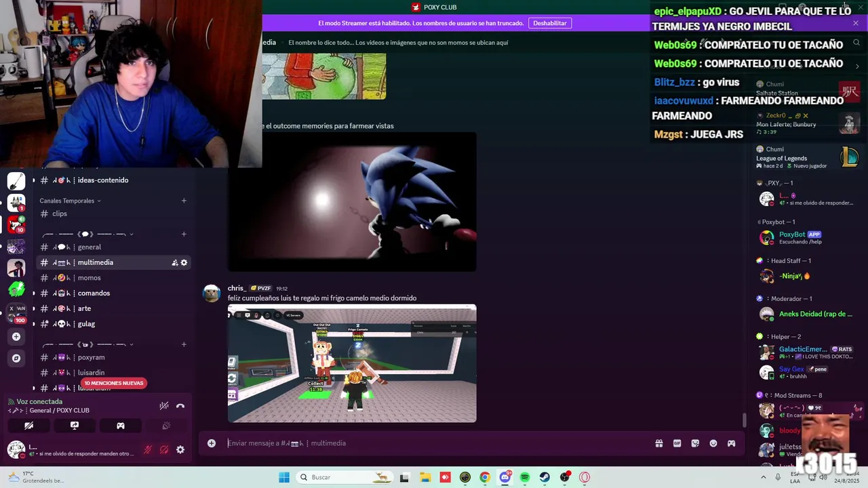This screenshot has width=868, height=488.
Task: Open chris_ user profile from username
Action: tap(237, 288)
